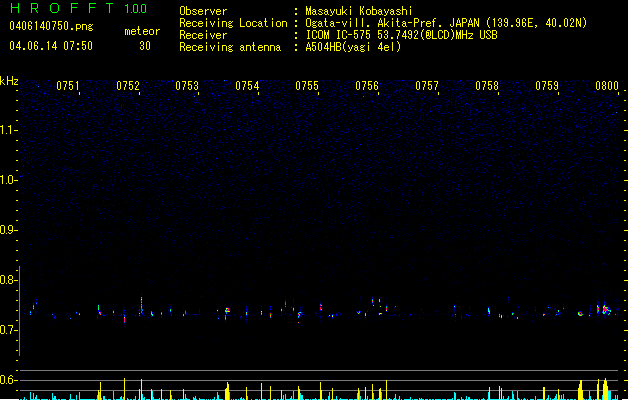Click the version number 1.00
Viewport: 629px width, 400px height.
pos(135,9)
